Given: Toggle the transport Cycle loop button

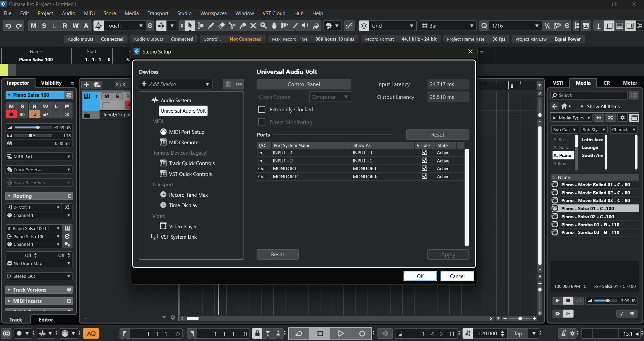Looking at the screenshot, I should click(299, 334).
